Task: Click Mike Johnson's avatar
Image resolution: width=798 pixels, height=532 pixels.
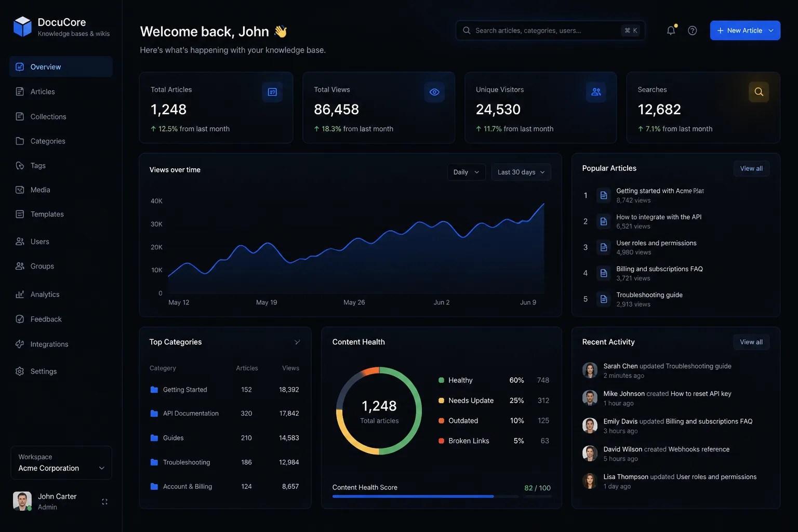Action: 590,398
